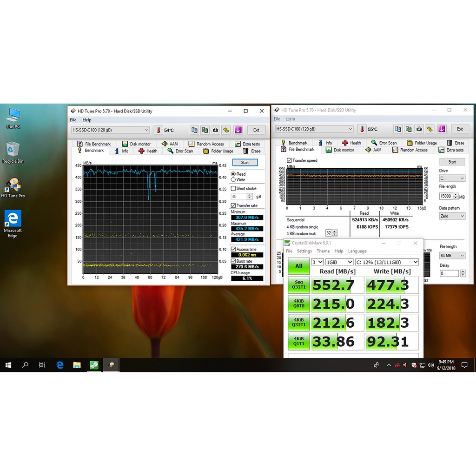Click camera save-screenshot icon in right HD Tune window
The image size is (476, 476).
pos(419,129)
